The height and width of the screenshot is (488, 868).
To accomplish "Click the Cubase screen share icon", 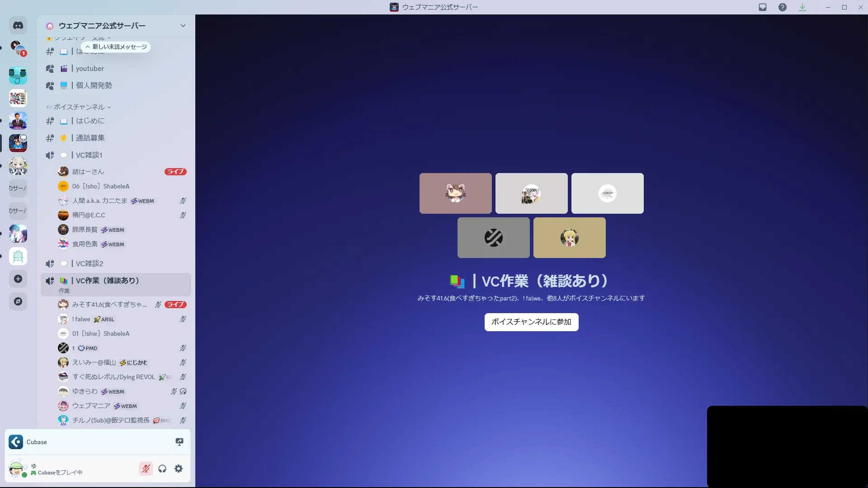I will (x=179, y=442).
